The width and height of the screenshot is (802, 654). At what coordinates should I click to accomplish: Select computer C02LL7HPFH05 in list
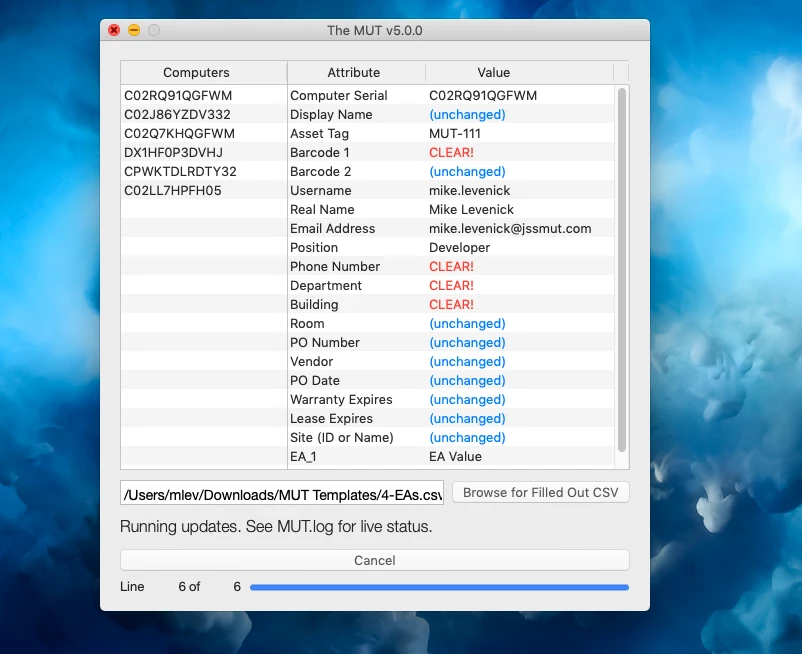pyautogui.click(x=204, y=190)
